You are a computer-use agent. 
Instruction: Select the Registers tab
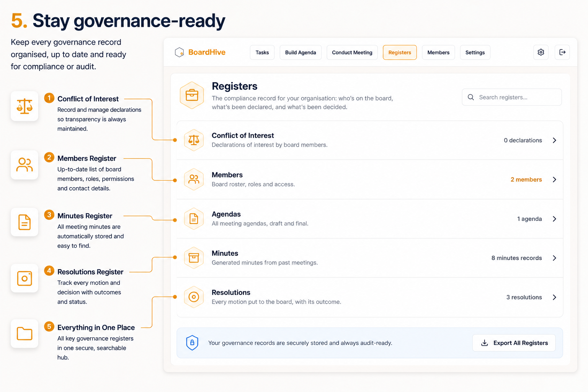pos(400,52)
